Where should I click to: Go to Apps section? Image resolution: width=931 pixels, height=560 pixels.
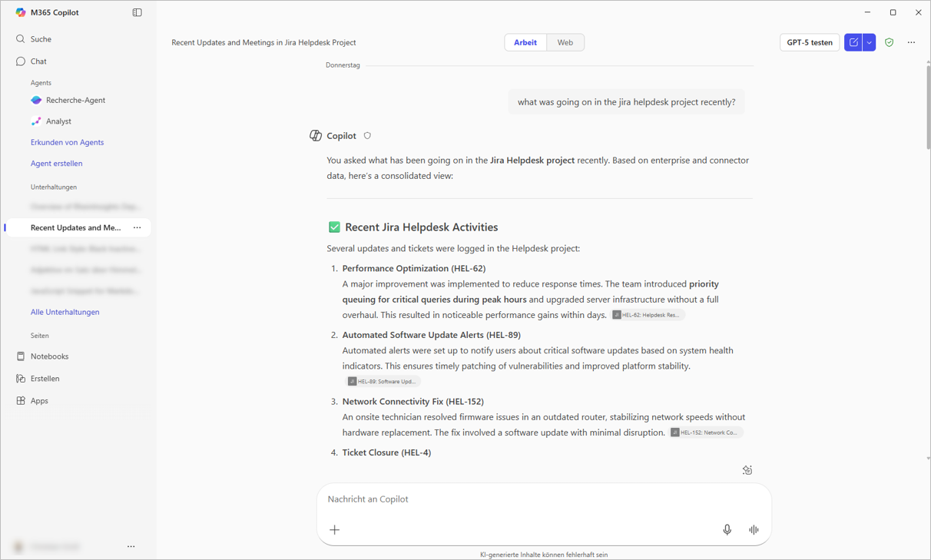[x=39, y=401]
